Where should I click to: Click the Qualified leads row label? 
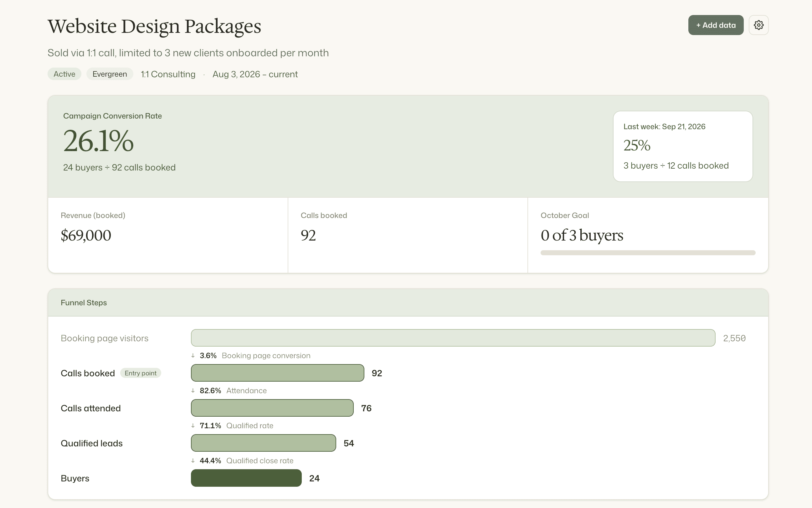[x=91, y=443]
